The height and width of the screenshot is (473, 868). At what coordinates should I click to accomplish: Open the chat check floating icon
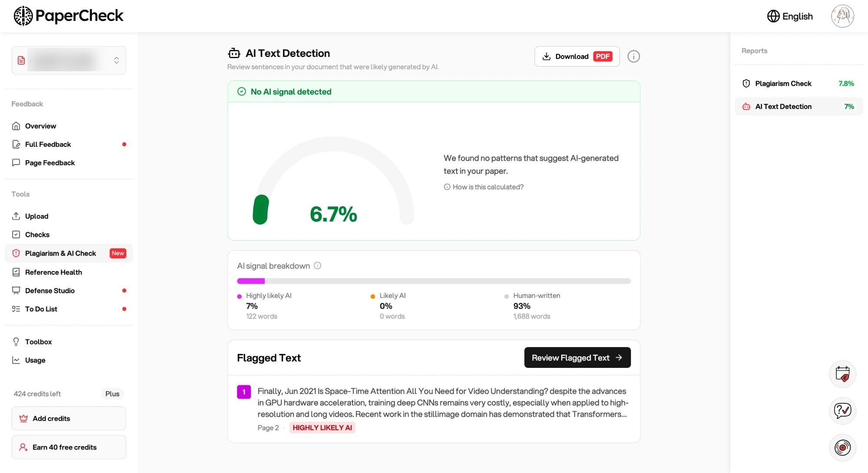pos(842,410)
